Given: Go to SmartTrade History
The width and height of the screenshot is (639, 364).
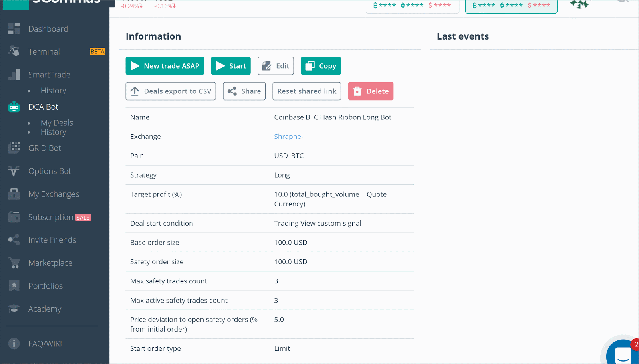Looking at the screenshot, I should [x=53, y=91].
